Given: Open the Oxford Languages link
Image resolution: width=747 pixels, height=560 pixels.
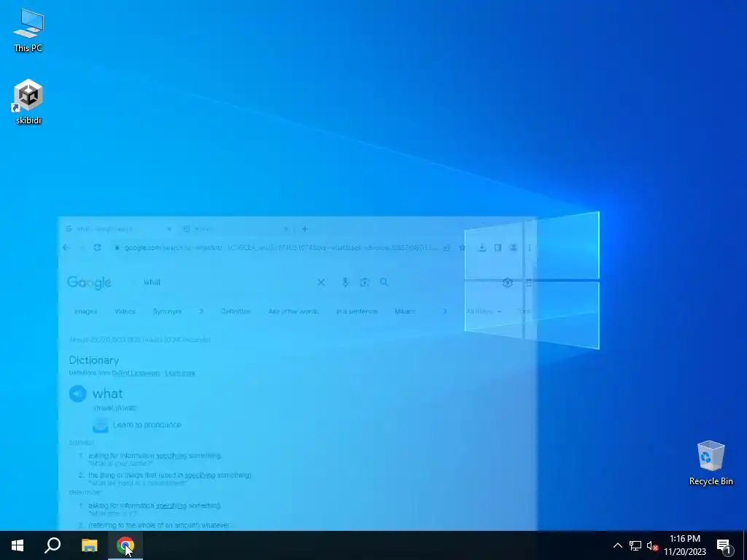Looking at the screenshot, I should [136, 373].
